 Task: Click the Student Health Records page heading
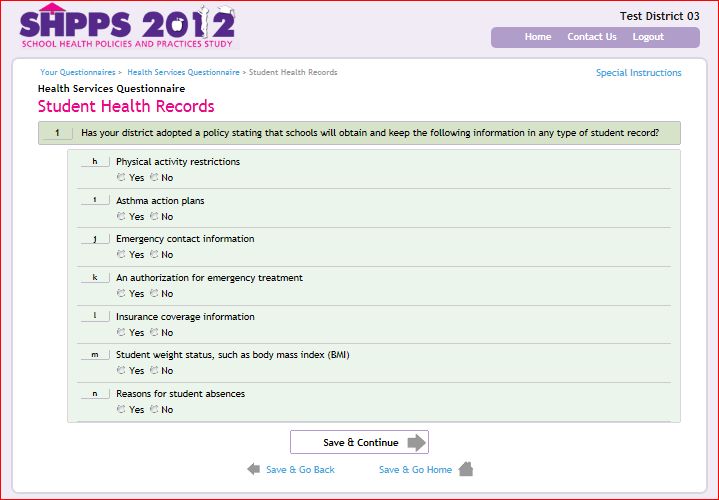126,106
